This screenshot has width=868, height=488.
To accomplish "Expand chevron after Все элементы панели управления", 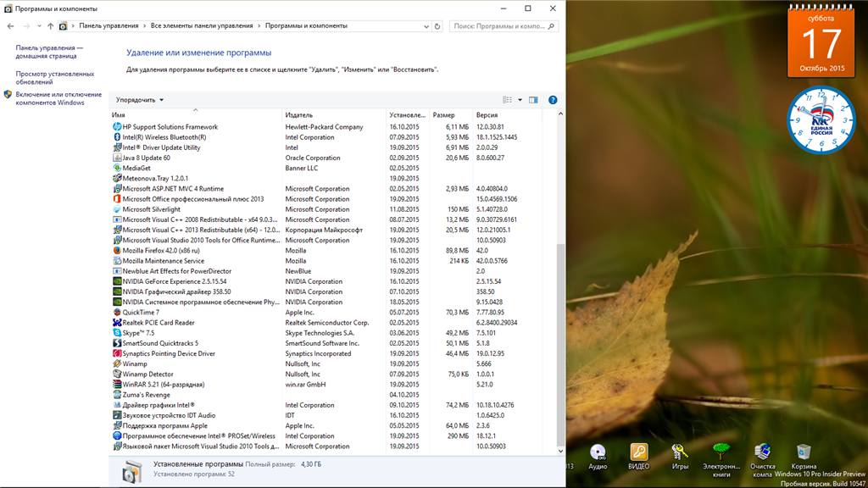I will coord(259,26).
